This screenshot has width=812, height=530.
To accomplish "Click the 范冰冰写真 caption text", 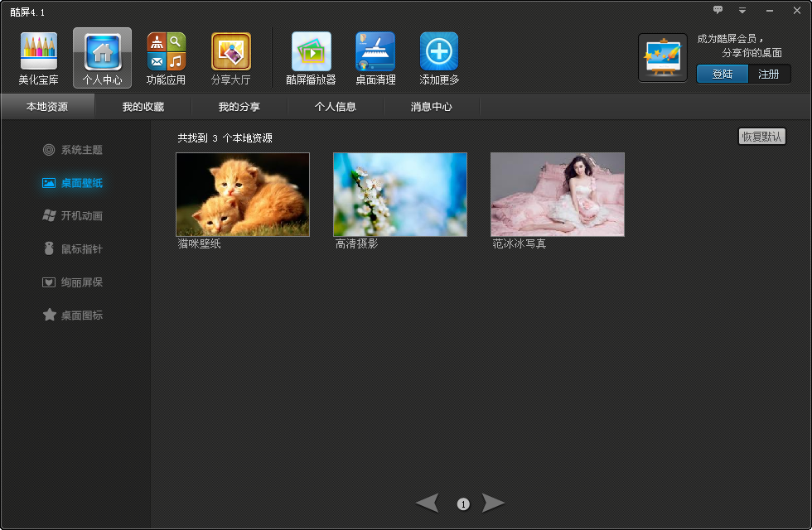I will coord(520,243).
